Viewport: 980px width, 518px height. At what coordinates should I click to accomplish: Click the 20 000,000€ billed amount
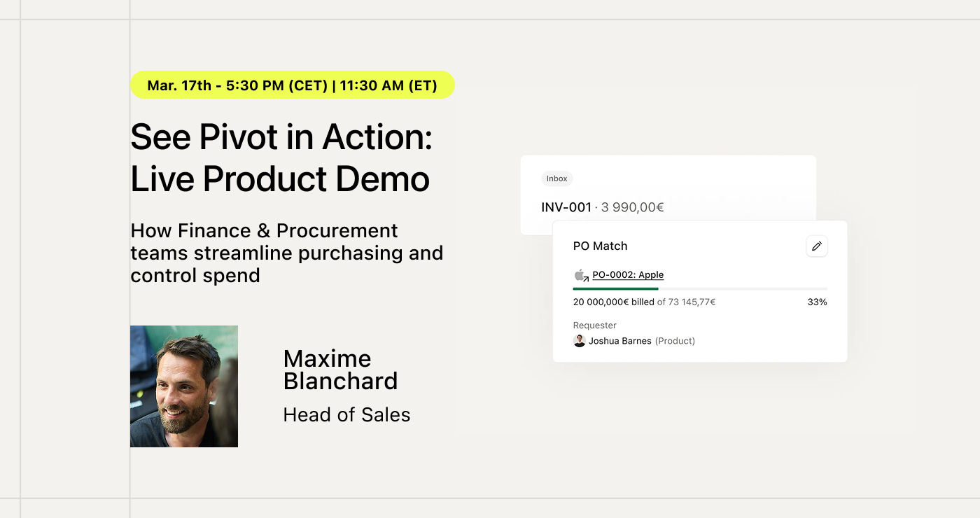[x=614, y=302]
